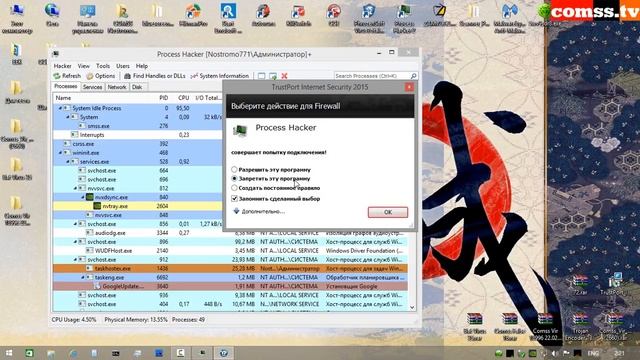Collapse the taskeng.exe tree node
The image size is (640, 360).
[83, 277]
